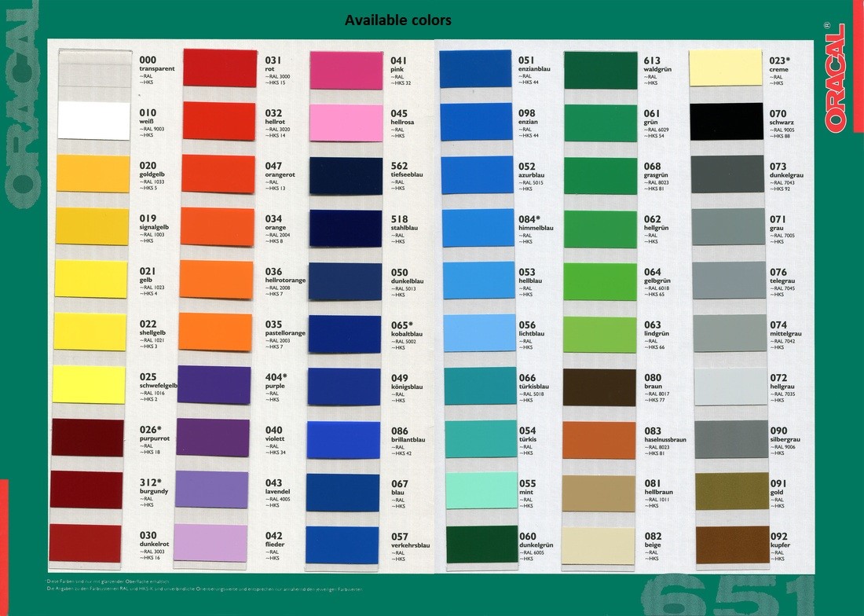
Task: Choose the 042 flieder lilac swatch
Action: [211, 543]
